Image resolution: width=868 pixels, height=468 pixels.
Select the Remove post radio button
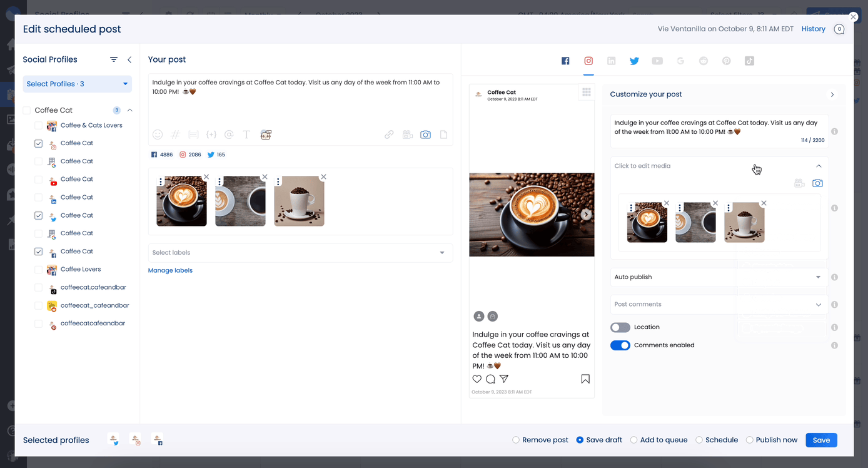[x=516, y=440]
